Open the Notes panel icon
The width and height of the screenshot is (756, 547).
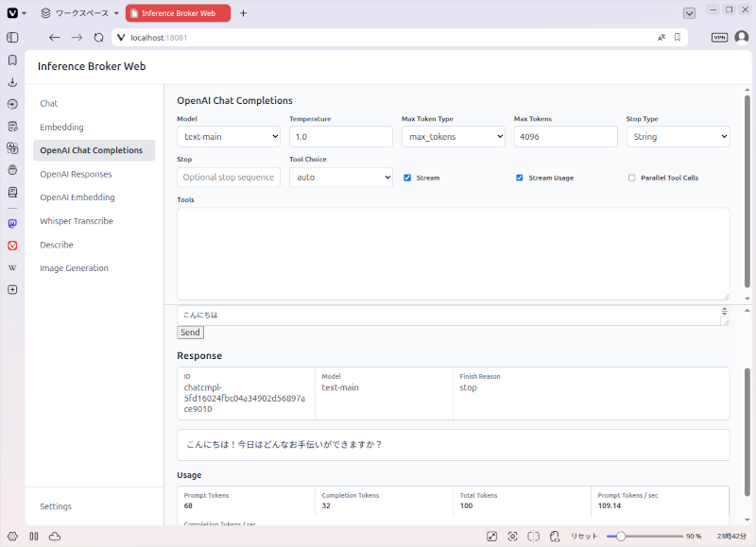[x=12, y=127]
